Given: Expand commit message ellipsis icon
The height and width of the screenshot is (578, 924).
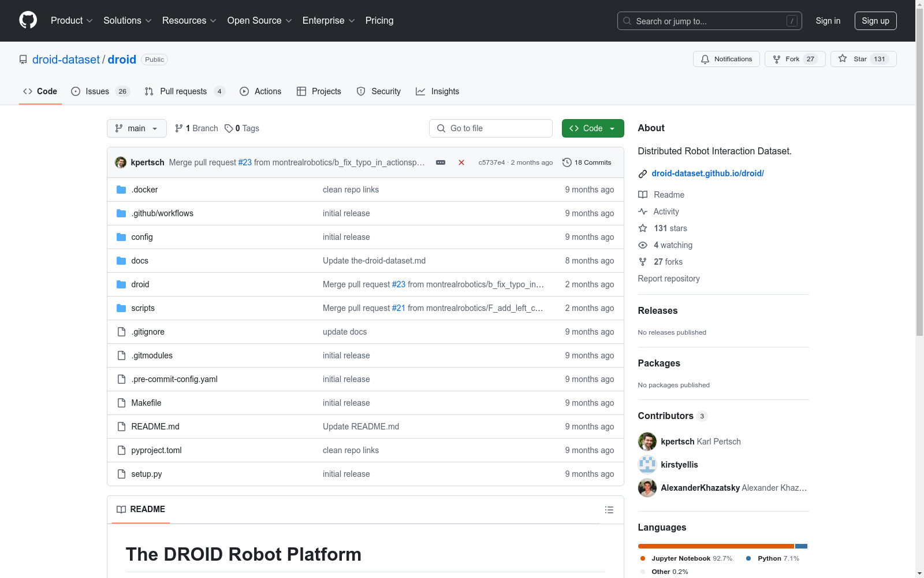Looking at the screenshot, I should tap(441, 162).
